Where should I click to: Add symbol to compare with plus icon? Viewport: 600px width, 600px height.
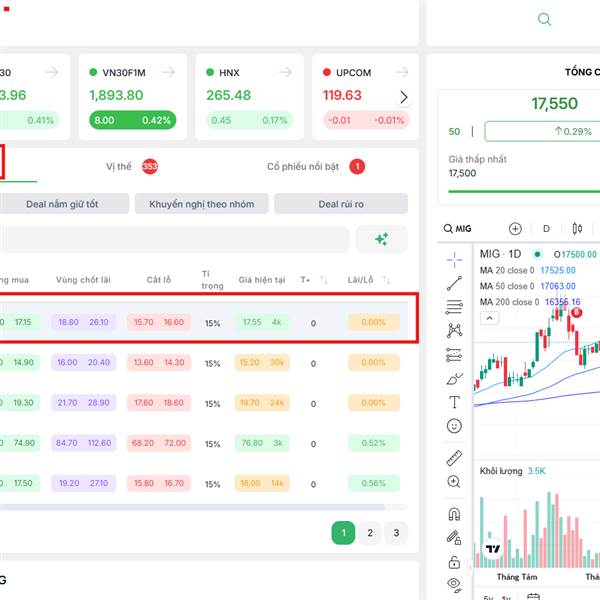tap(515, 229)
